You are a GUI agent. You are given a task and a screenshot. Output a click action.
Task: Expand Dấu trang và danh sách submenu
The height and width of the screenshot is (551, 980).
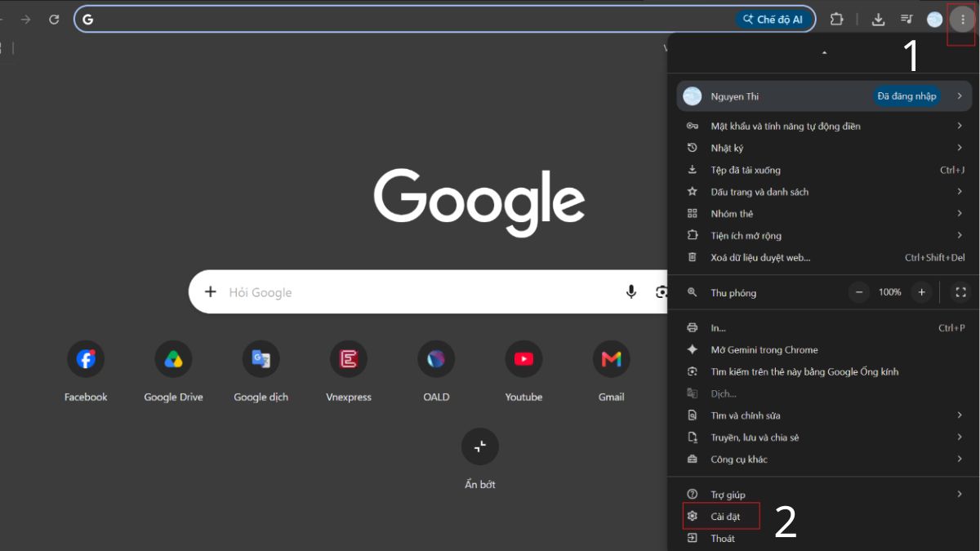point(824,192)
